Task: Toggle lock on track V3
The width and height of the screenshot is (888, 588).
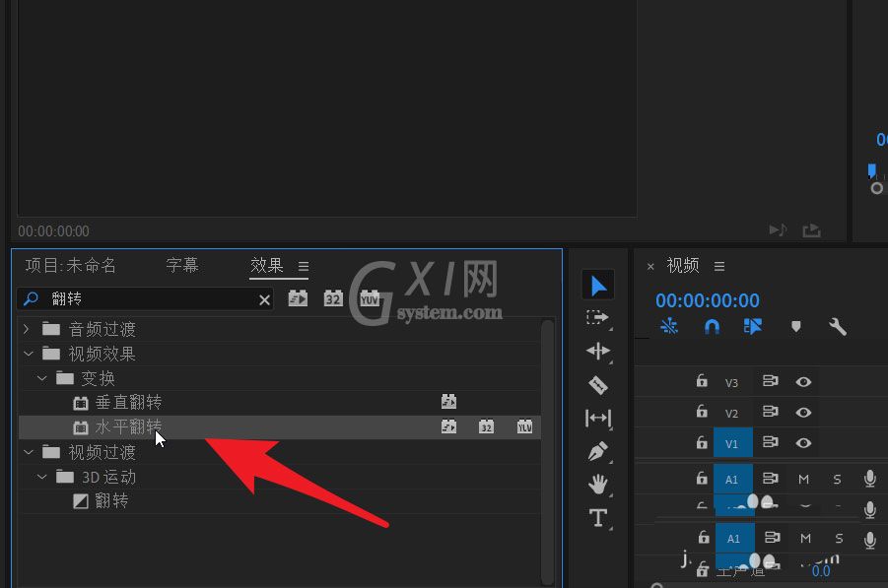Action: tap(702, 381)
